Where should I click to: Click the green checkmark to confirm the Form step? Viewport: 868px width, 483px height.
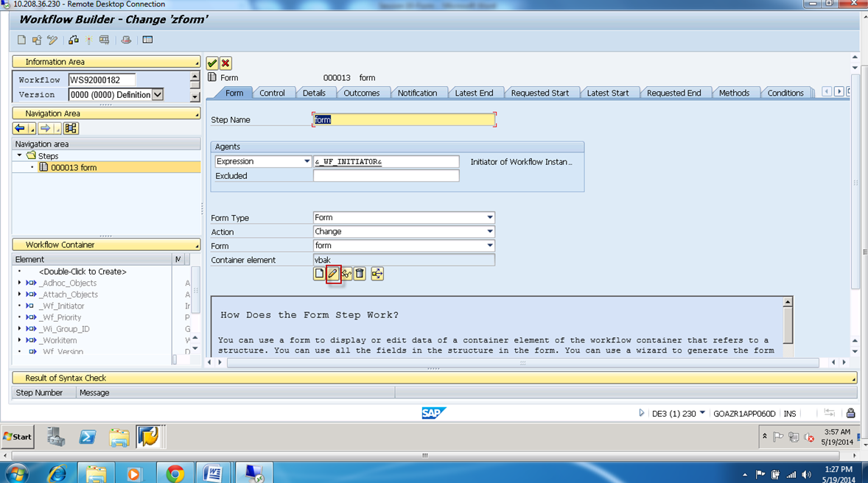[212, 63]
